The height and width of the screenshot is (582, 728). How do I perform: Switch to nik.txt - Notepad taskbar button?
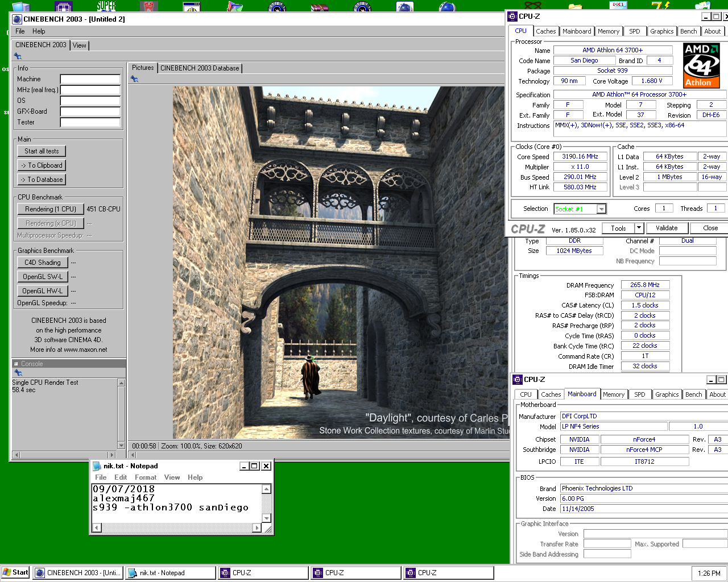click(x=170, y=573)
